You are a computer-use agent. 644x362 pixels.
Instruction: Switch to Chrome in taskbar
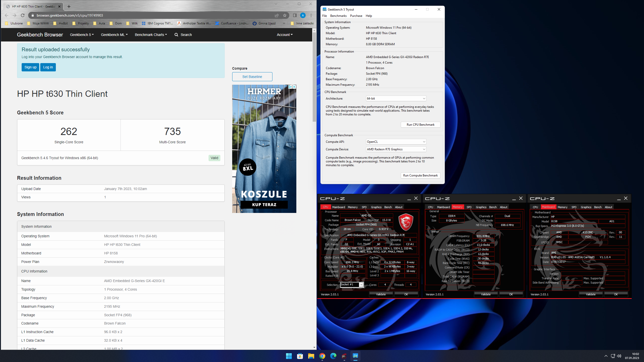tap(322, 356)
